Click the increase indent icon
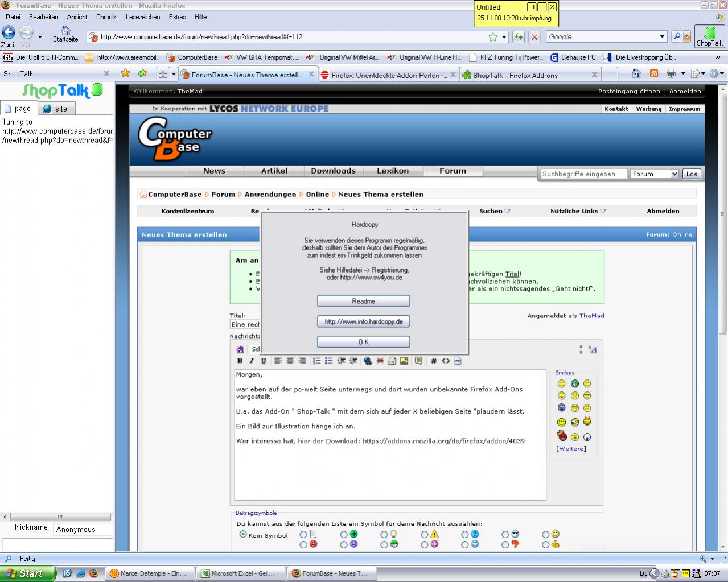 click(353, 361)
